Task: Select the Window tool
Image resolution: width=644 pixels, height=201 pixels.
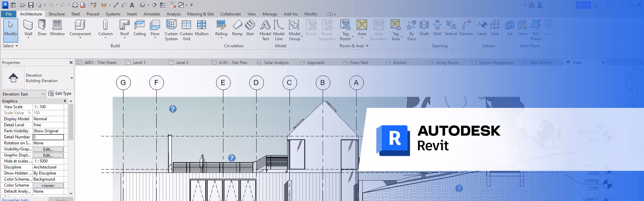Action: point(57,27)
